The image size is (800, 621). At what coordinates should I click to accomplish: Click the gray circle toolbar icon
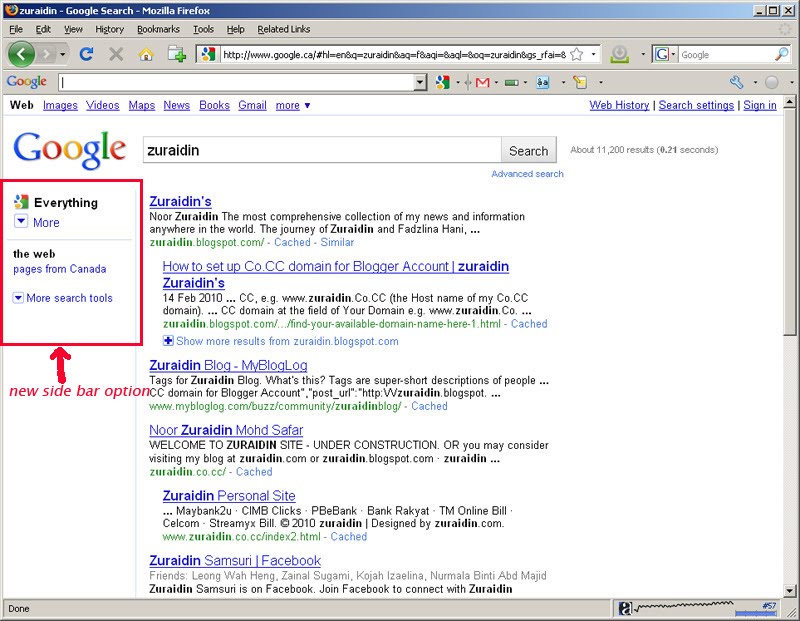click(771, 82)
